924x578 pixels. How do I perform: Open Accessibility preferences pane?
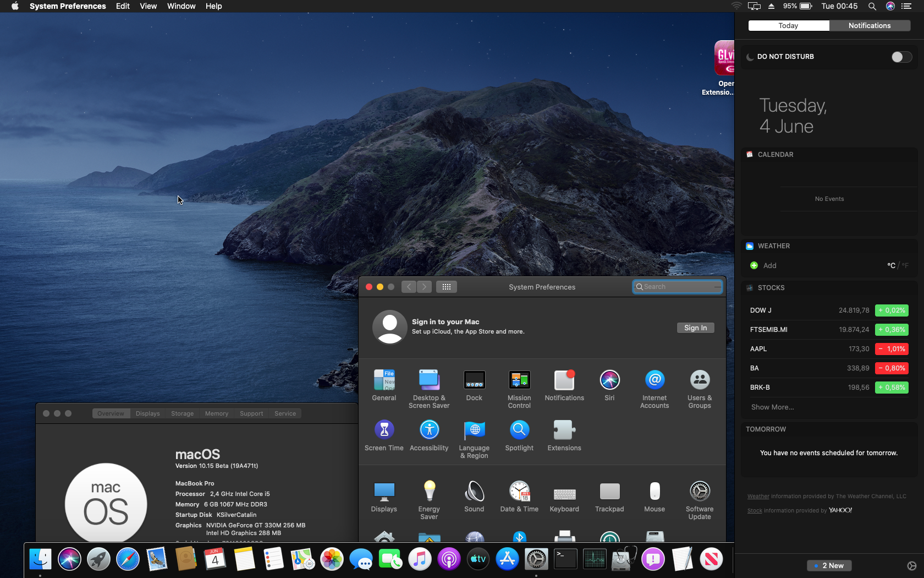click(x=429, y=435)
